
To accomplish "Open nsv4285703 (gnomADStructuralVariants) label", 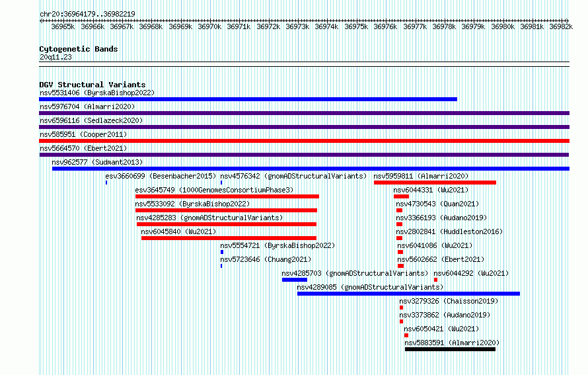I will click(x=355, y=273).
